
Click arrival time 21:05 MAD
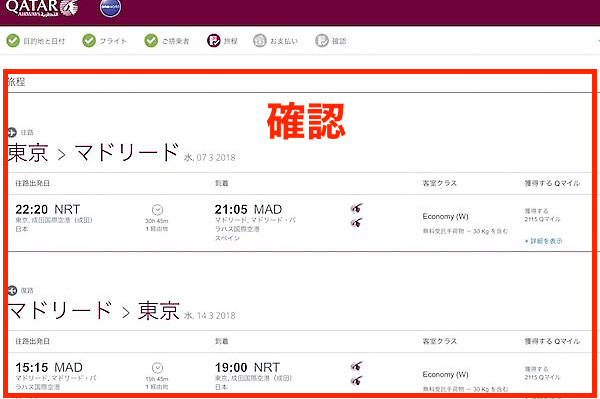(x=248, y=209)
